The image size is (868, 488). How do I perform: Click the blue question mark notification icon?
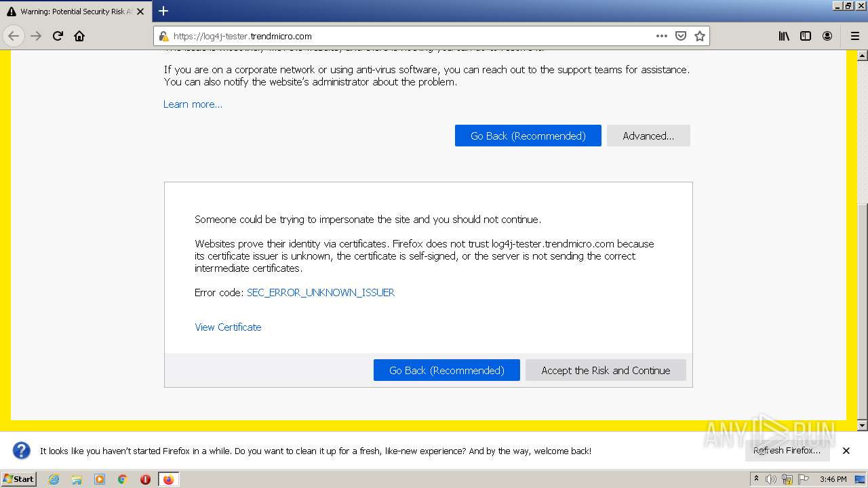pyautogui.click(x=22, y=450)
